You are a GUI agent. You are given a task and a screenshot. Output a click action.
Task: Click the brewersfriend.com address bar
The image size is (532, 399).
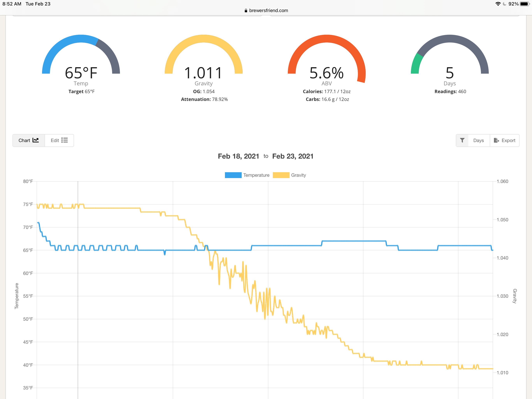[266, 10]
